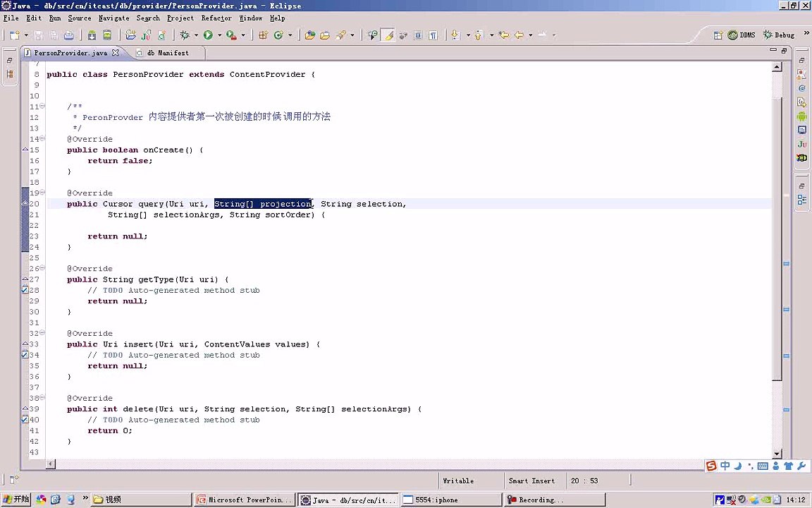Viewport: 812px width, 508px height.
Task: Click the task marker on line 28
Action: pos(25,290)
